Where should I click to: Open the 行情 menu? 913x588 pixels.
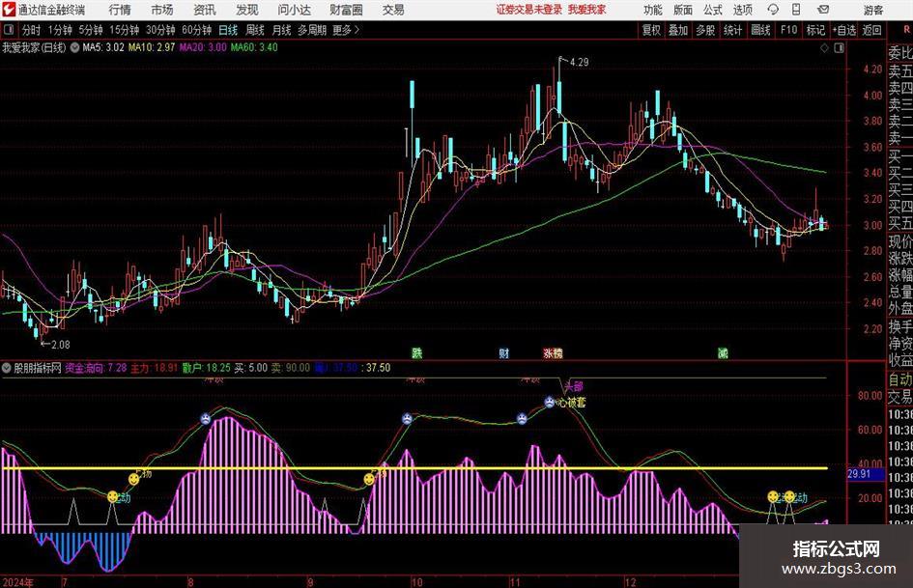tap(120, 10)
